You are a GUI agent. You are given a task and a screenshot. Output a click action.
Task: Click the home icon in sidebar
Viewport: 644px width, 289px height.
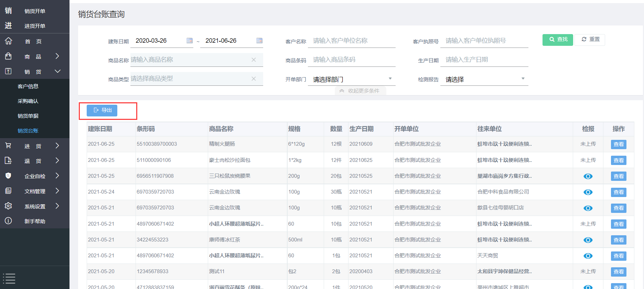[x=9, y=41]
